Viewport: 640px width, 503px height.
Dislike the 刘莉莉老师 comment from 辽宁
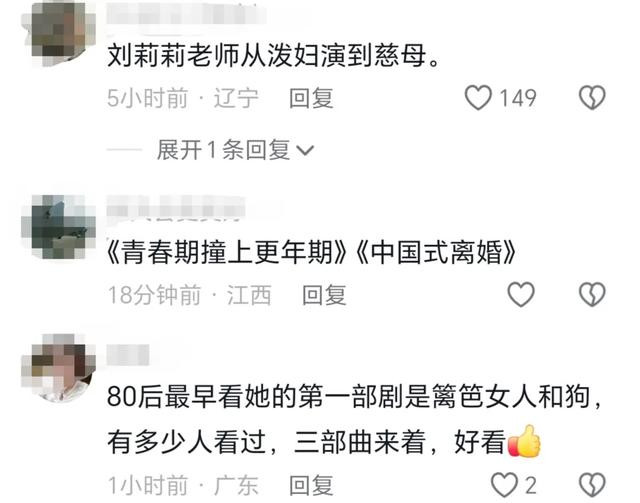pyautogui.click(x=592, y=98)
